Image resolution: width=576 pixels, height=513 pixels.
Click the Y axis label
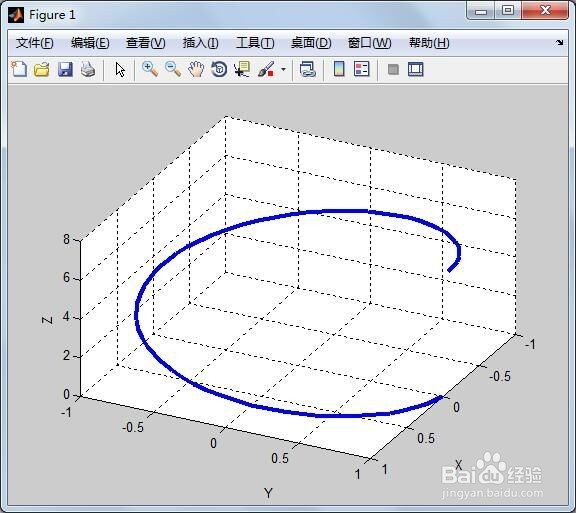coord(268,493)
